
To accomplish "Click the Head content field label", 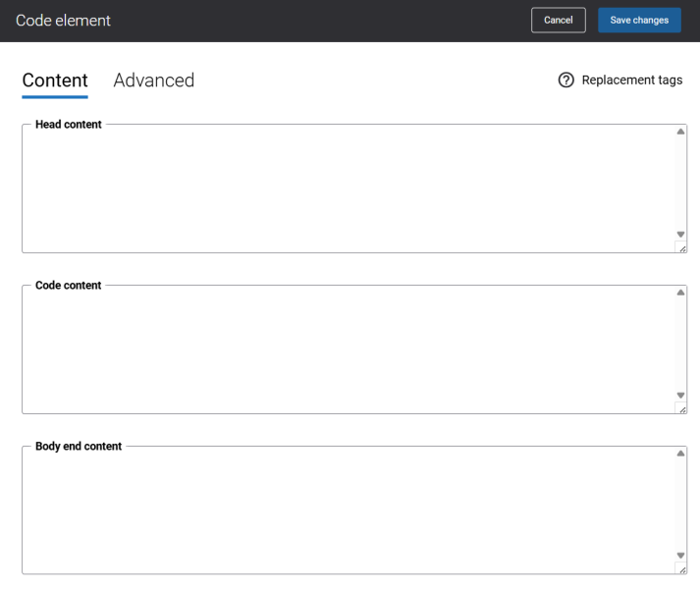I will pos(69,125).
